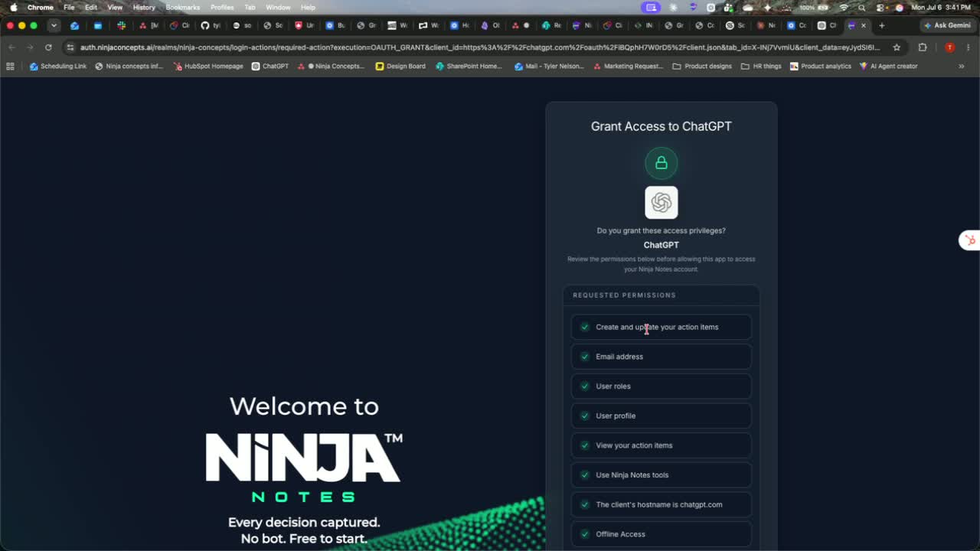
Task: Click the check beside Offline Access
Action: tap(585, 534)
